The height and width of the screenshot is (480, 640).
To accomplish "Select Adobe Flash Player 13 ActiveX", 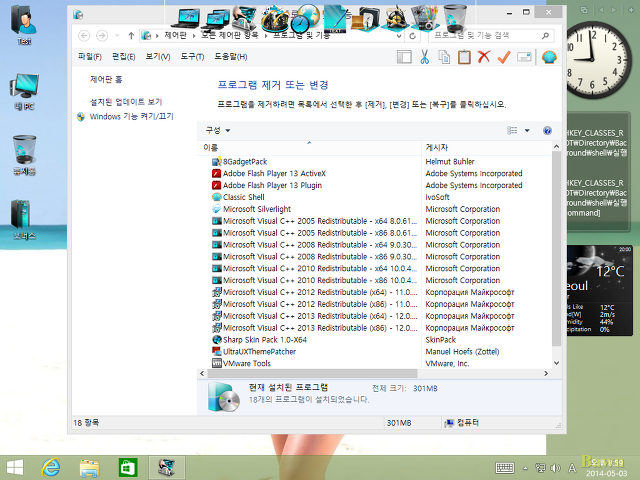I will tap(274, 173).
